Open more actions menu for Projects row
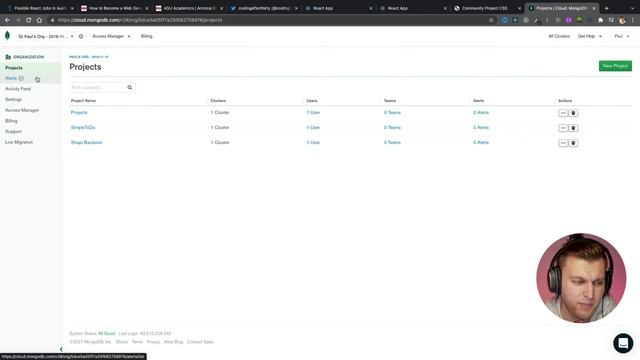The width and height of the screenshot is (640, 360). [563, 113]
